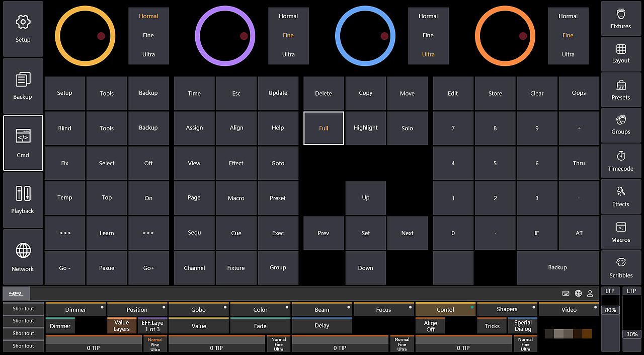Open the Tricks button

492,326
